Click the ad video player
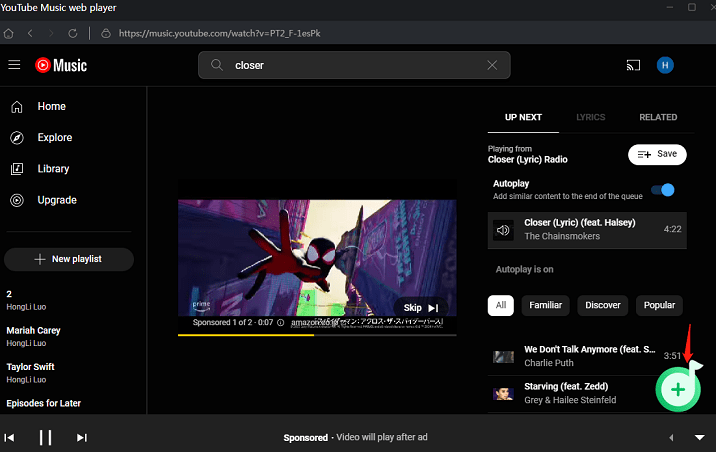This screenshot has height=452, width=716. coord(317,258)
